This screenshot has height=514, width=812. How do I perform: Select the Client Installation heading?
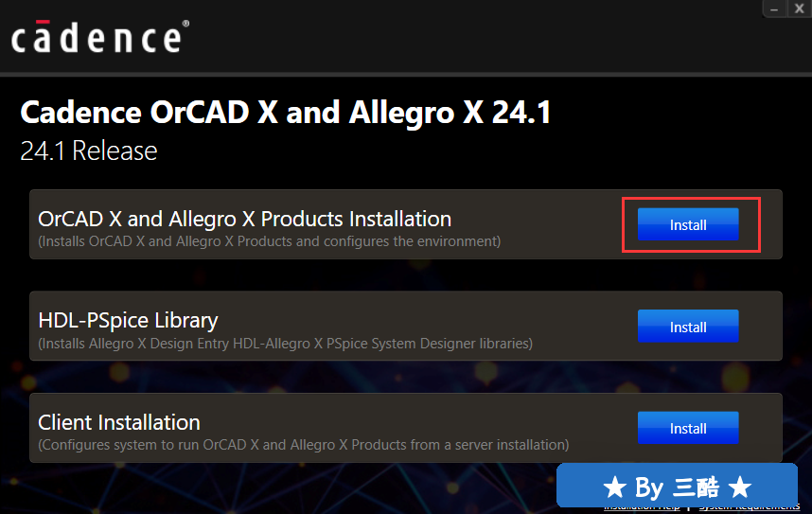tap(119, 422)
